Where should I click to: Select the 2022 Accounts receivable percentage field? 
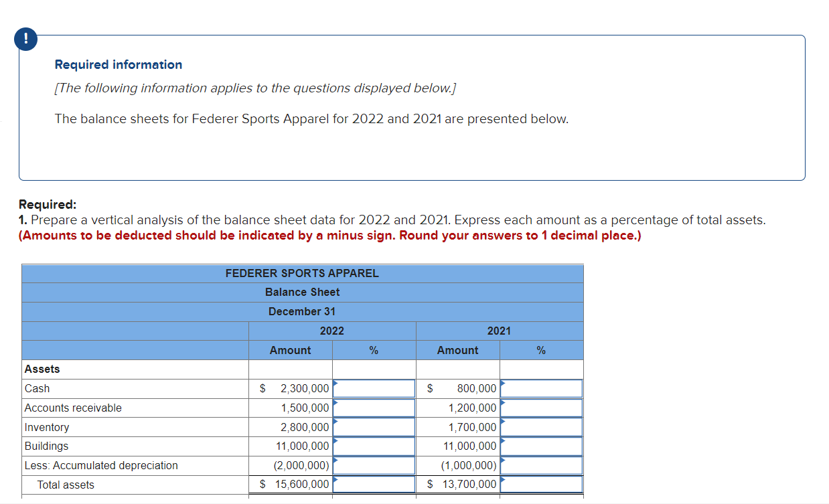point(374,408)
